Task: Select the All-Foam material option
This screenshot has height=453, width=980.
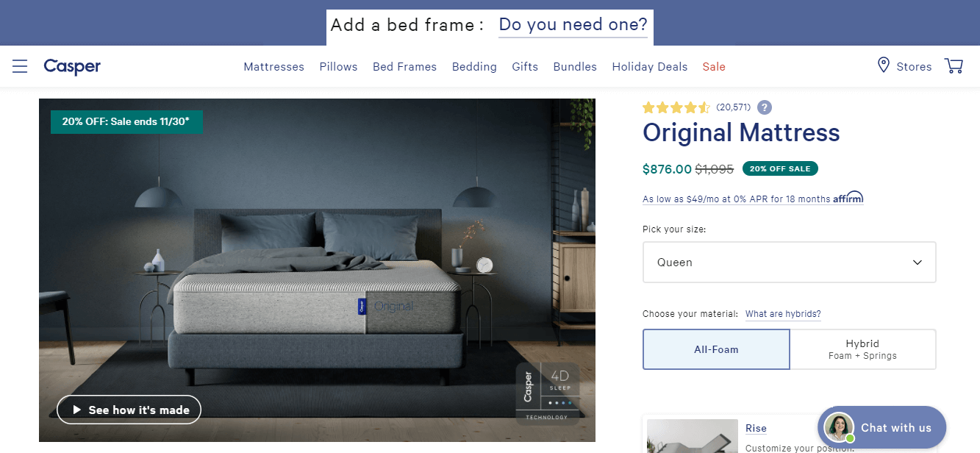Action: 716,349
